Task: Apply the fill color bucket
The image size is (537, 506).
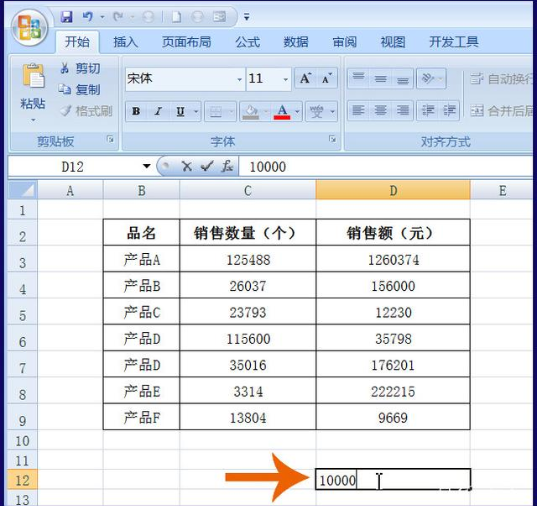Action: tap(251, 111)
